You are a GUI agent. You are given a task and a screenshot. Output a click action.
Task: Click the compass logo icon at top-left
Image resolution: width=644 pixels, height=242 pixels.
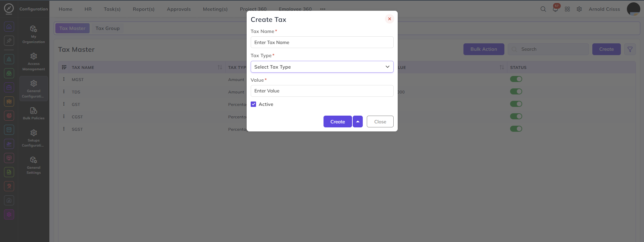[9, 9]
